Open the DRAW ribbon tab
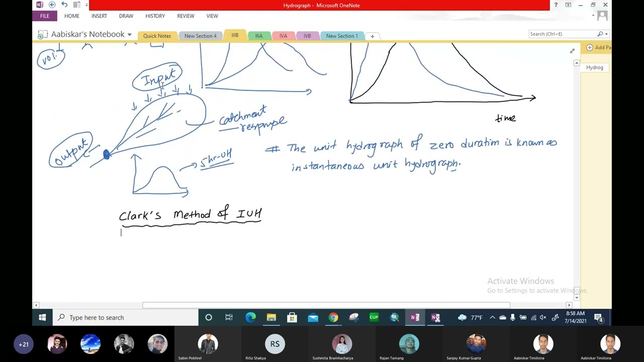This screenshot has width=644, height=362. (126, 16)
